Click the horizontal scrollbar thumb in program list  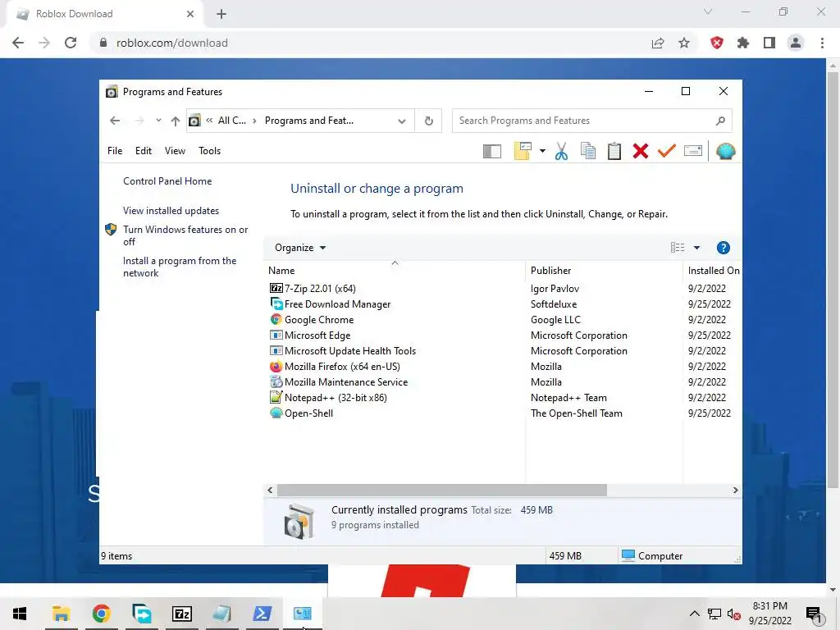[x=442, y=491]
